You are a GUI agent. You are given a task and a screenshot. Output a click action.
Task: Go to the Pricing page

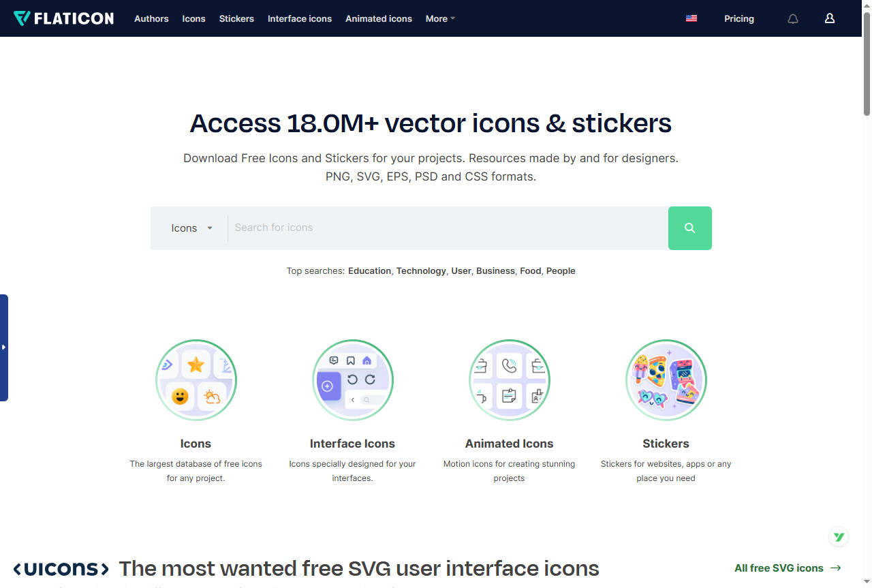point(739,18)
